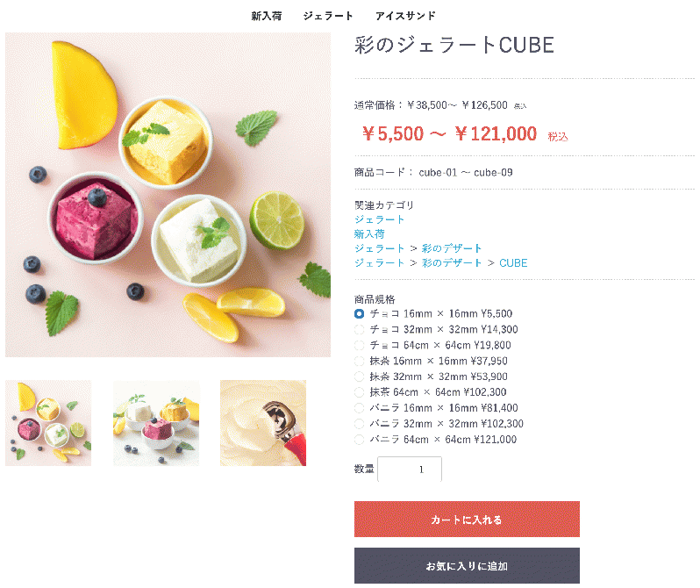
Task: View the third thumbnail with ice cream scoop
Action: tap(263, 423)
